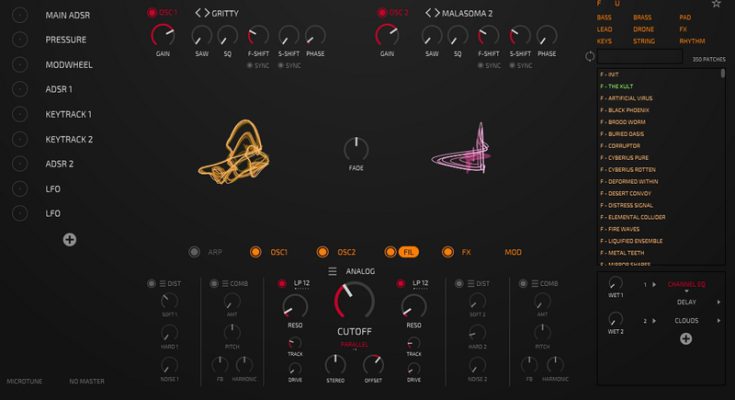
Task: Click the MAIN ADSR modulator circle icon
Action: (19, 15)
